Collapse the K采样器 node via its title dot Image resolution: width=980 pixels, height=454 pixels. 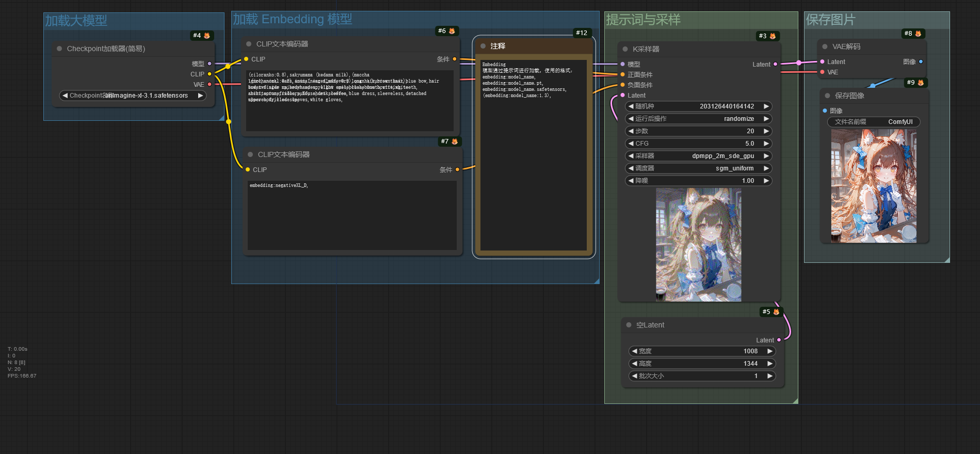[625, 49]
